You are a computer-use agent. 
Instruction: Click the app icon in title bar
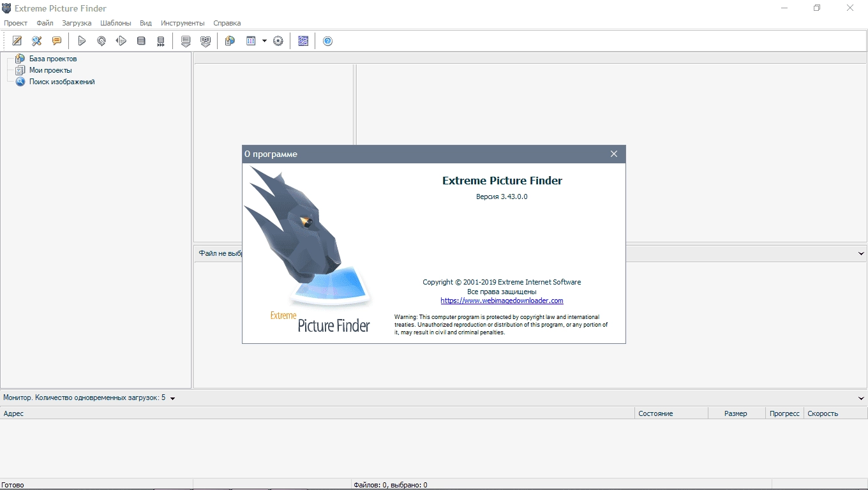7,8
